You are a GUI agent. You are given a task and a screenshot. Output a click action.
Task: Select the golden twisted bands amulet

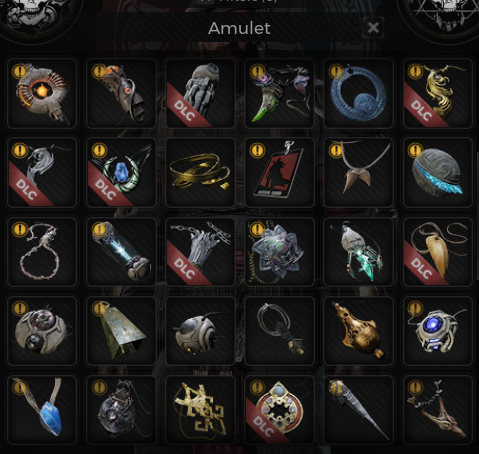[x=200, y=172]
